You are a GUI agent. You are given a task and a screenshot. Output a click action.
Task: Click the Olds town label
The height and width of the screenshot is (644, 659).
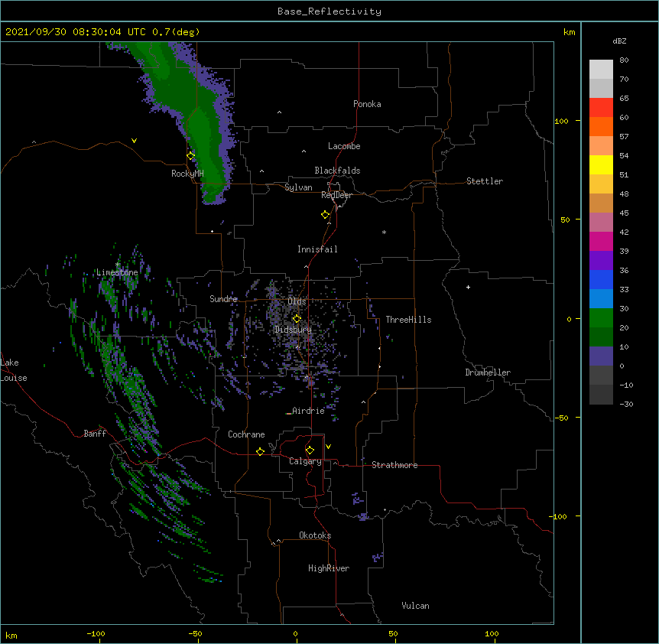coord(297,301)
